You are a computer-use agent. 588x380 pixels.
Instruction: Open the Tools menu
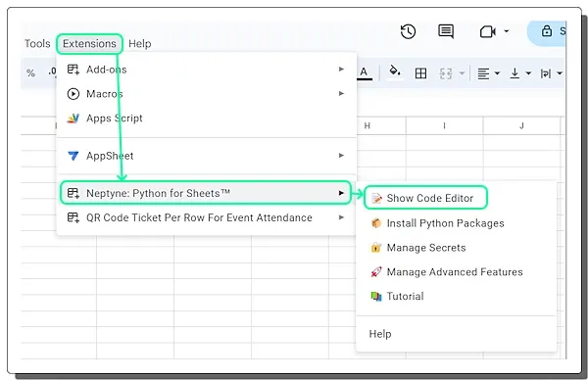[x=37, y=43]
